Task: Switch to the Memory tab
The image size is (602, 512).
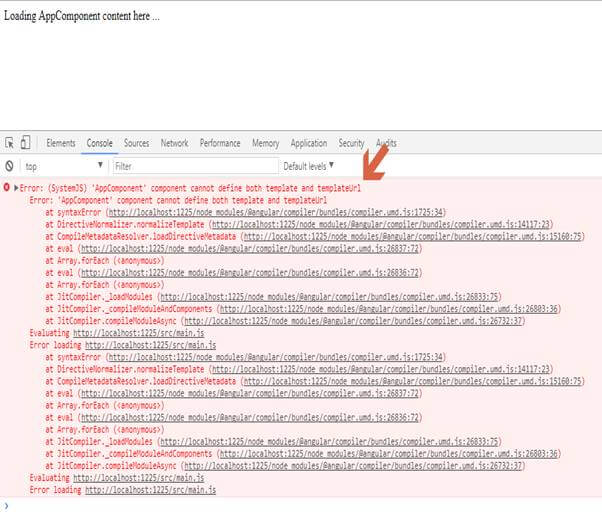Action: click(265, 143)
